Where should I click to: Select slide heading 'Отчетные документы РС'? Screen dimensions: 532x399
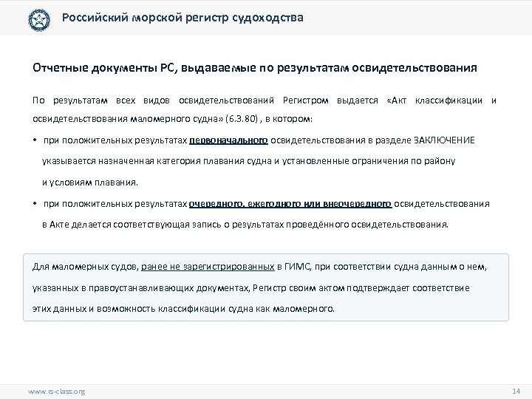click(103, 68)
